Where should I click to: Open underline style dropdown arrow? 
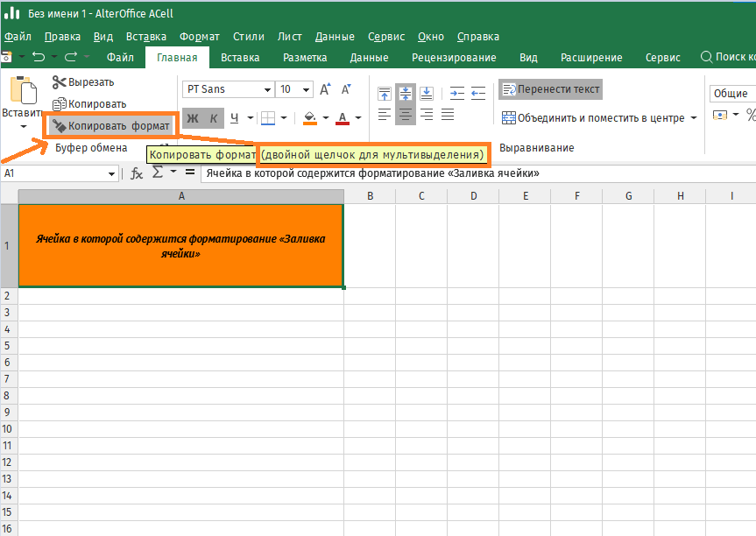click(x=251, y=117)
